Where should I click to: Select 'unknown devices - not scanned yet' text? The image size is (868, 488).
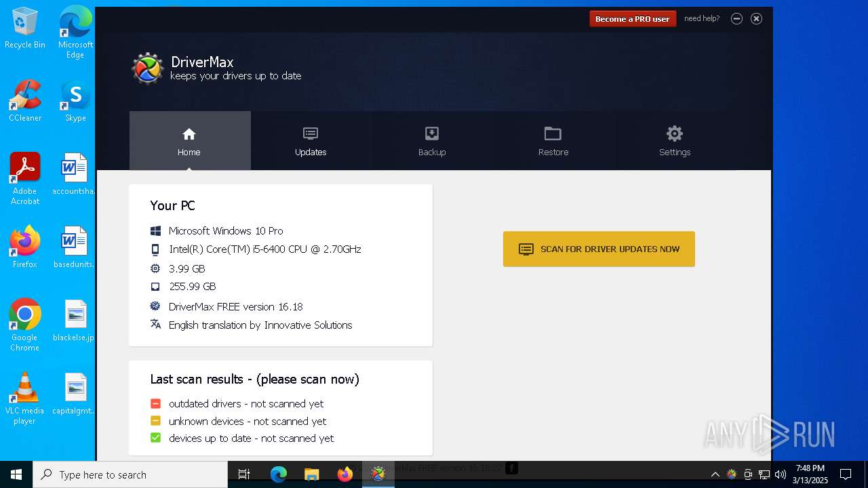(x=248, y=421)
